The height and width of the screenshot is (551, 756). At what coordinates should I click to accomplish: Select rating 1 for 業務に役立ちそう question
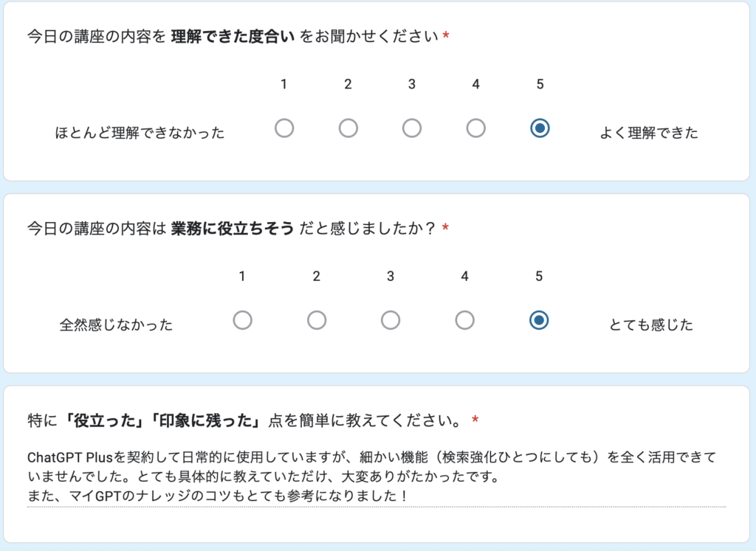[242, 320]
